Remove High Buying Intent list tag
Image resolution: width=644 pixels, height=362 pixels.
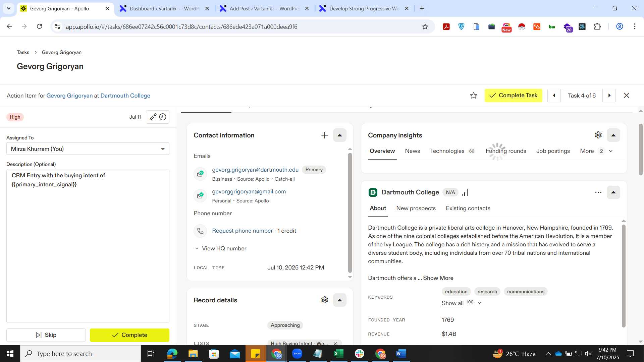click(335, 343)
